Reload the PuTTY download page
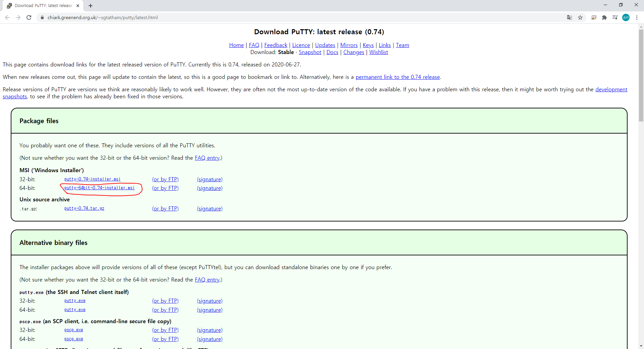Viewport: 644px width, 349px height. click(x=29, y=17)
